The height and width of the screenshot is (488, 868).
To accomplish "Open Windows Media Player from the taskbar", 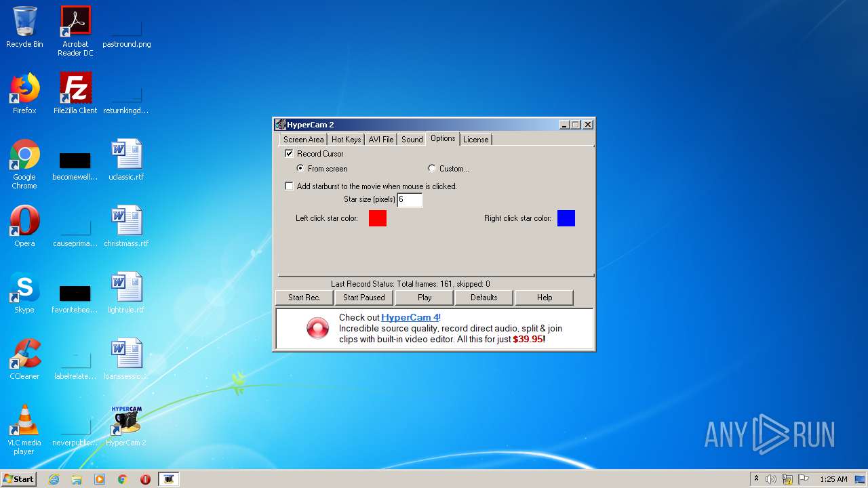I will [100, 479].
